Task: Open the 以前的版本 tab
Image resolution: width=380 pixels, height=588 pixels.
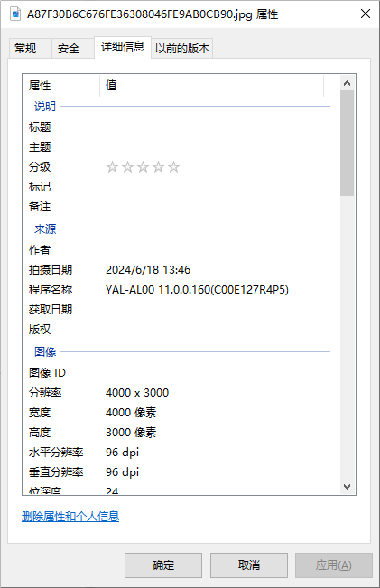Action: coord(182,49)
